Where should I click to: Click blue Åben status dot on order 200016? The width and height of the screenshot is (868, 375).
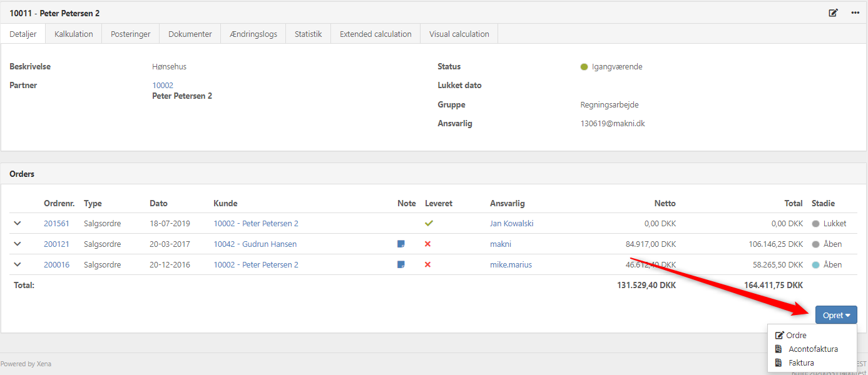815,265
